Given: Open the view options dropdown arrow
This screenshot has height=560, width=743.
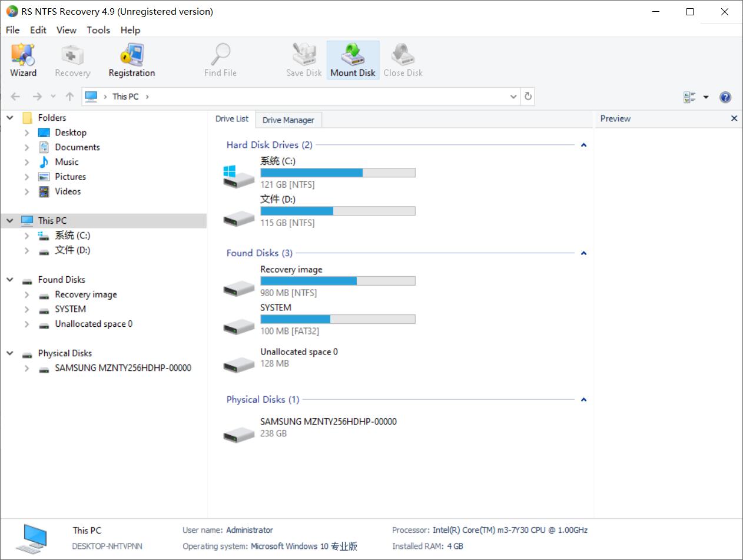Looking at the screenshot, I should tap(706, 97).
